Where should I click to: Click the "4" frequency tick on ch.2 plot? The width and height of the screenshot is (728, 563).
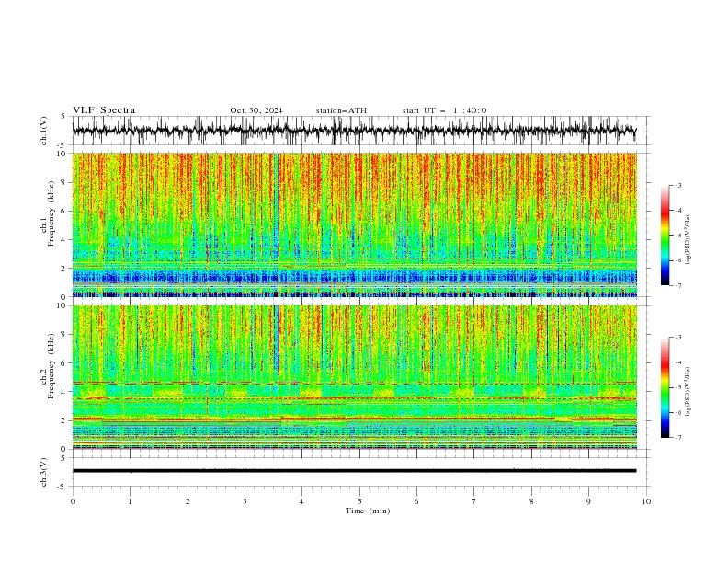(64, 392)
